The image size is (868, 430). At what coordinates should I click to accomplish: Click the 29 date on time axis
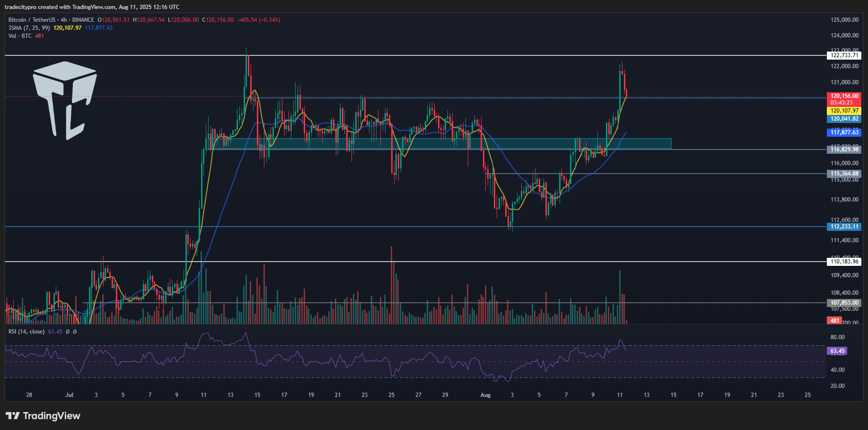tap(445, 395)
